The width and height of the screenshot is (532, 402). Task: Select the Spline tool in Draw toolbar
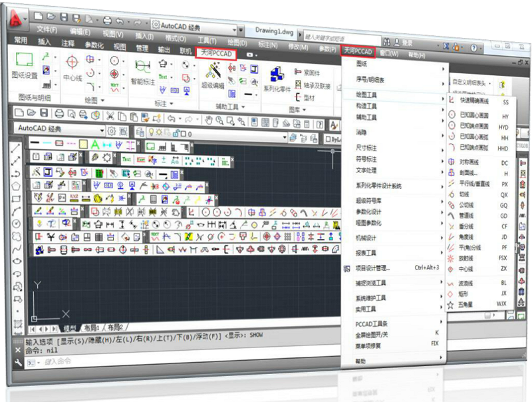[16, 249]
